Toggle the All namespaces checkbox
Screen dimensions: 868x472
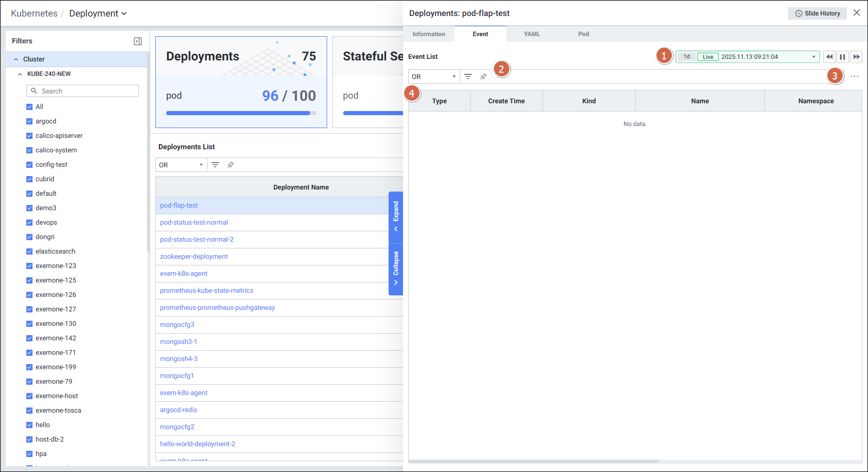pos(29,107)
